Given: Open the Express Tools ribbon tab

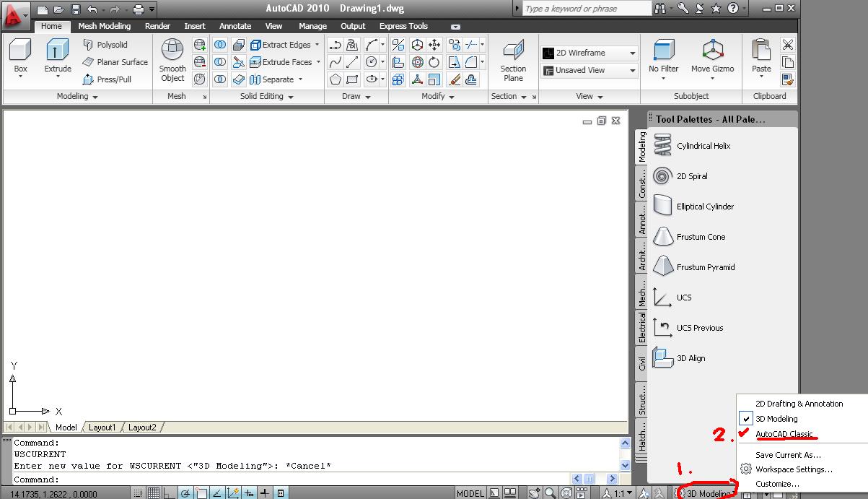Looking at the screenshot, I should (x=403, y=26).
